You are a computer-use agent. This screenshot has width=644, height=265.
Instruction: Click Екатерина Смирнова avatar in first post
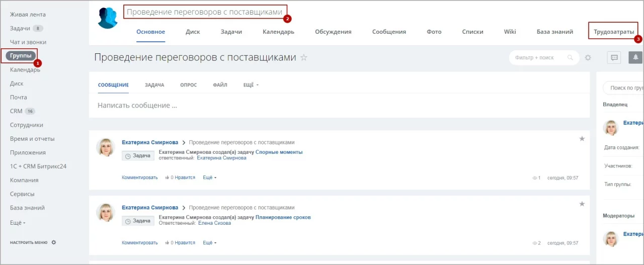(x=106, y=147)
